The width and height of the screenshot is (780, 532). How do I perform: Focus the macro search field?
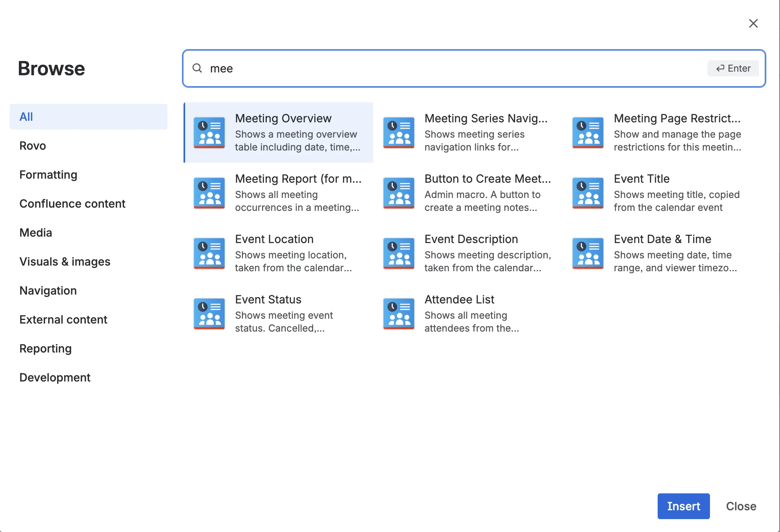tap(474, 68)
